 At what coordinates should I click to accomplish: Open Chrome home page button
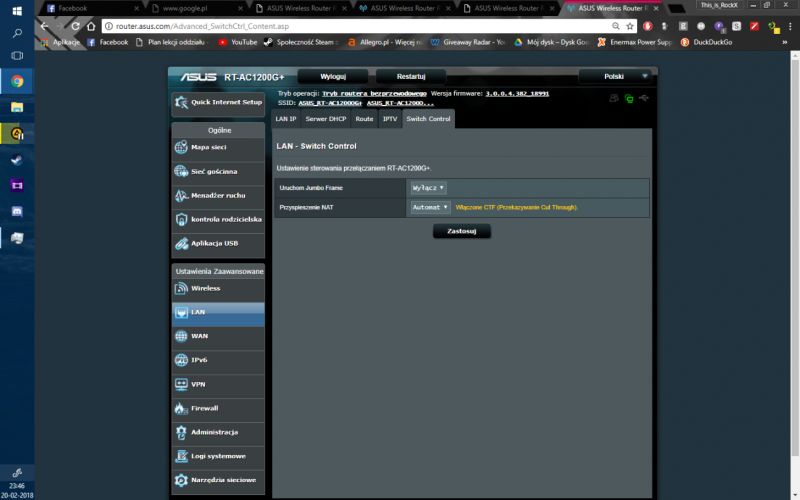pyautogui.click(x=91, y=26)
